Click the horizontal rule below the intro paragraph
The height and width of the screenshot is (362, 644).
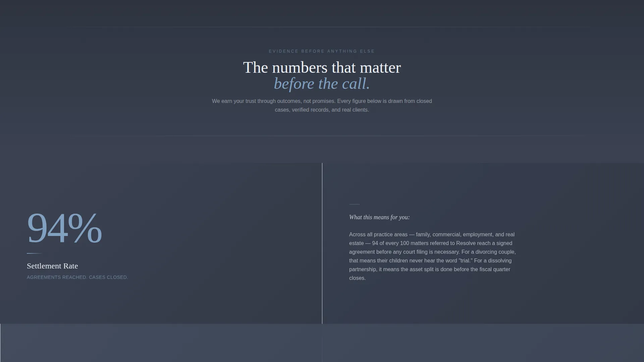pos(330,136)
